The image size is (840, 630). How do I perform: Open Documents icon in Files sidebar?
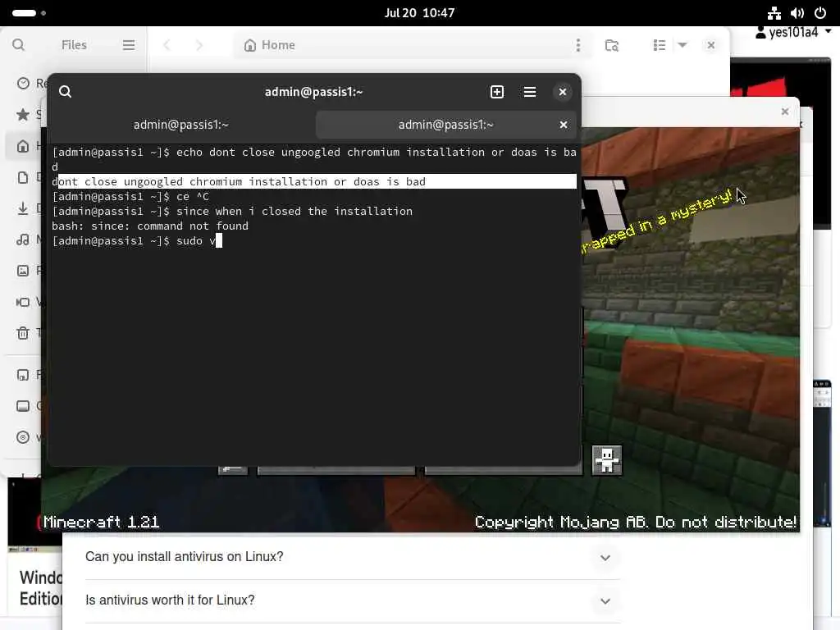(23, 177)
